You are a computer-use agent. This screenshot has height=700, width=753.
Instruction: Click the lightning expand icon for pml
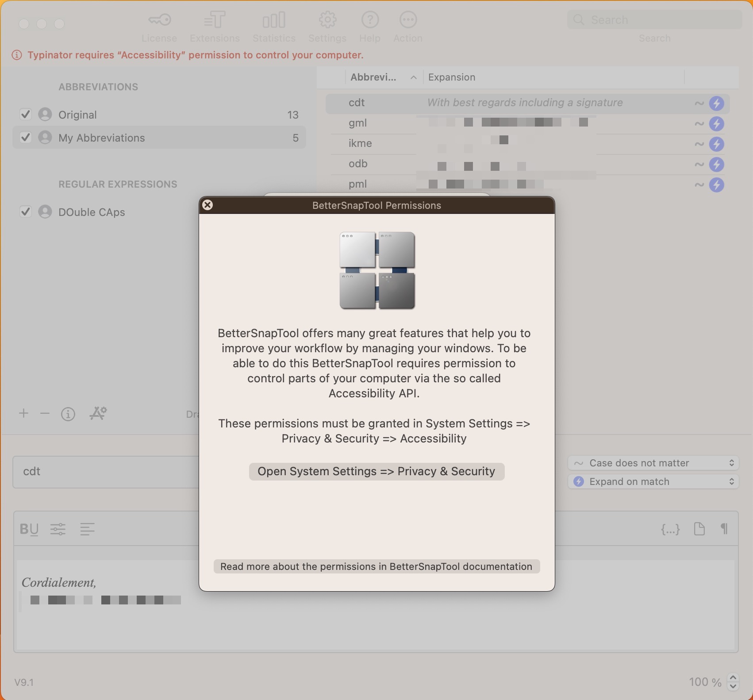pyautogui.click(x=717, y=185)
